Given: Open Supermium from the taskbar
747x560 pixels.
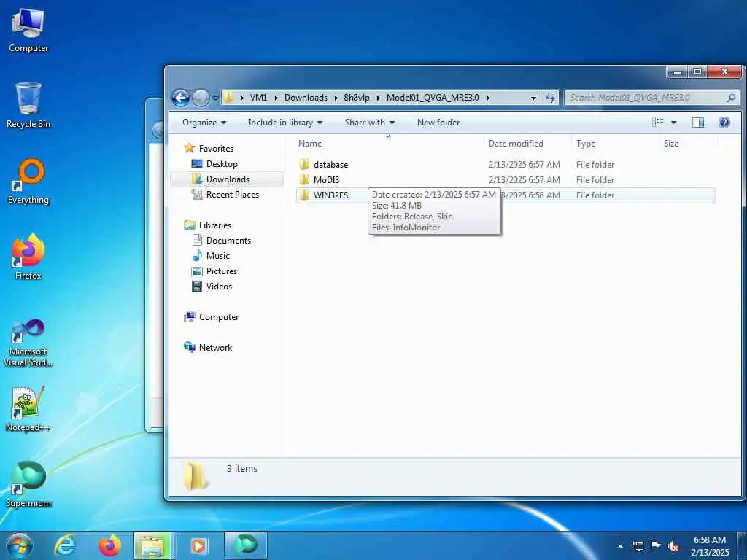Looking at the screenshot, I should [245, 545].
